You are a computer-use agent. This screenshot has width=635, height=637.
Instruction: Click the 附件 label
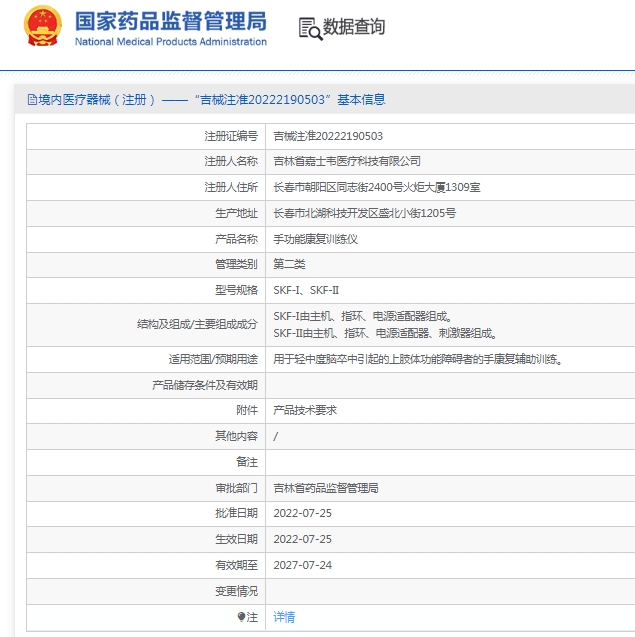(x=247, y=410)
